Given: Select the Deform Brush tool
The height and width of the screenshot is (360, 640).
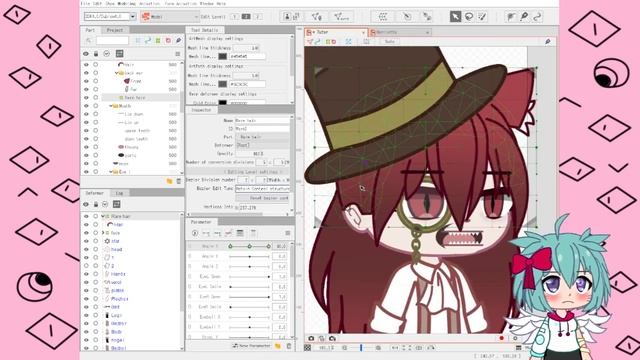Looking at the screenshot, I should (511, 17).
